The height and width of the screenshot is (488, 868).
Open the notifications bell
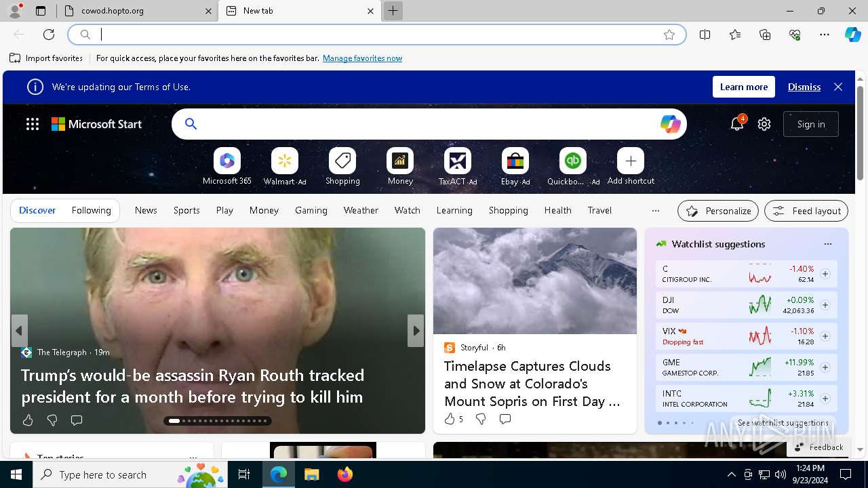coord(736,124)
